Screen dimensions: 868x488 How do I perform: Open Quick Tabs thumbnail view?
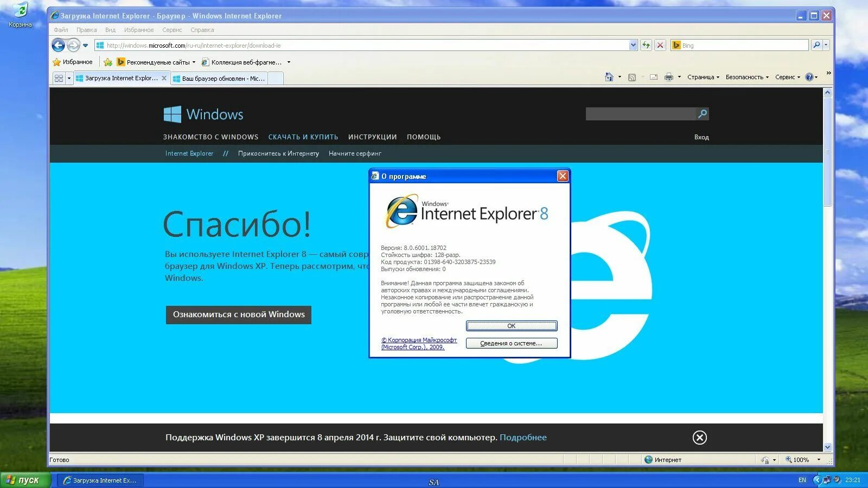click(x=59, y=78)
